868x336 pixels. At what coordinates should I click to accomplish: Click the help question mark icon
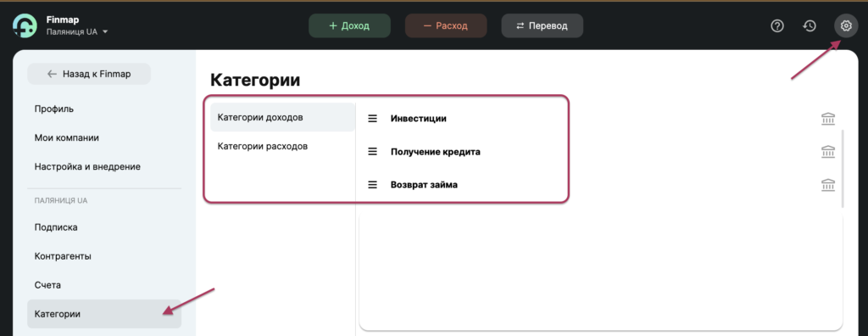coord(777,25)
